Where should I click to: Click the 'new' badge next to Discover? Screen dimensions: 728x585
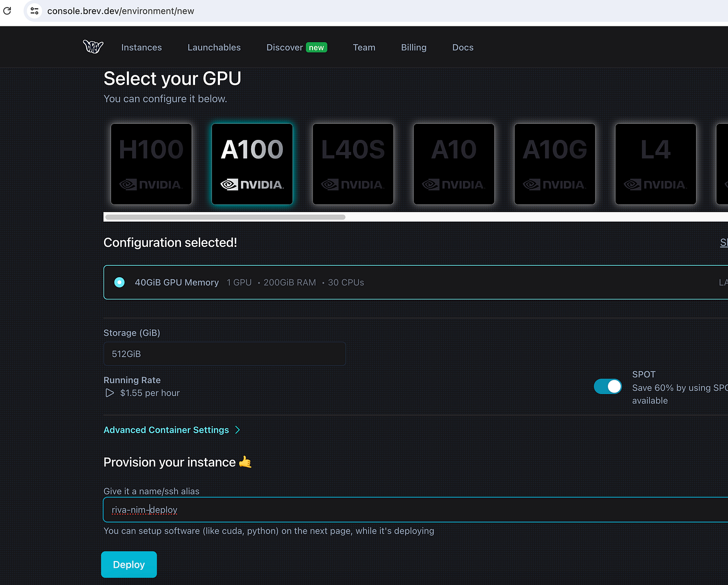(x=316, y=47)
